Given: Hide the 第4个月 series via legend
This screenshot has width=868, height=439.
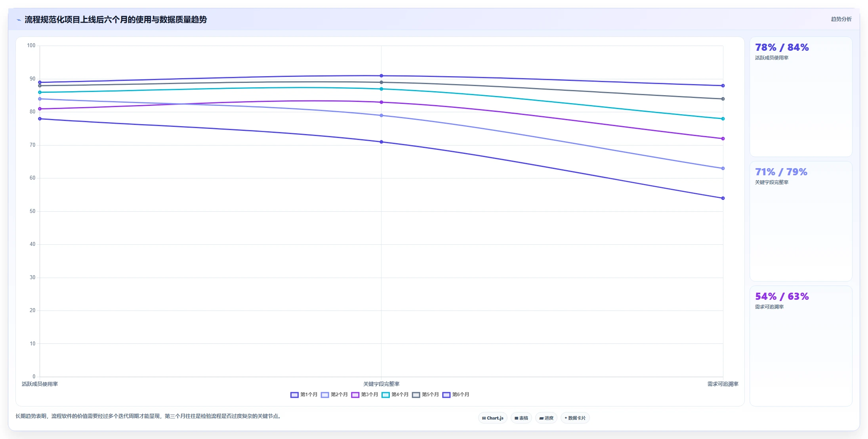Looking at the screenshot, I should pyautogui.click(x=395, y=395).
